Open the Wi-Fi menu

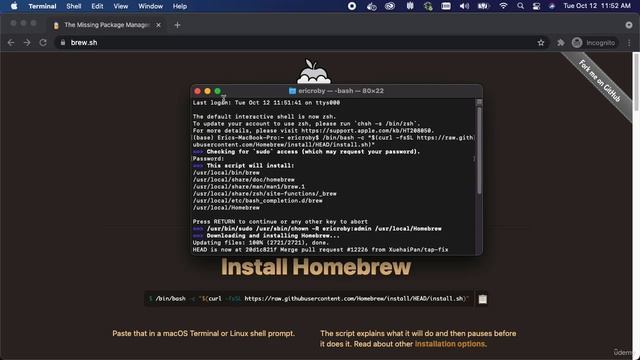[503, 6]
